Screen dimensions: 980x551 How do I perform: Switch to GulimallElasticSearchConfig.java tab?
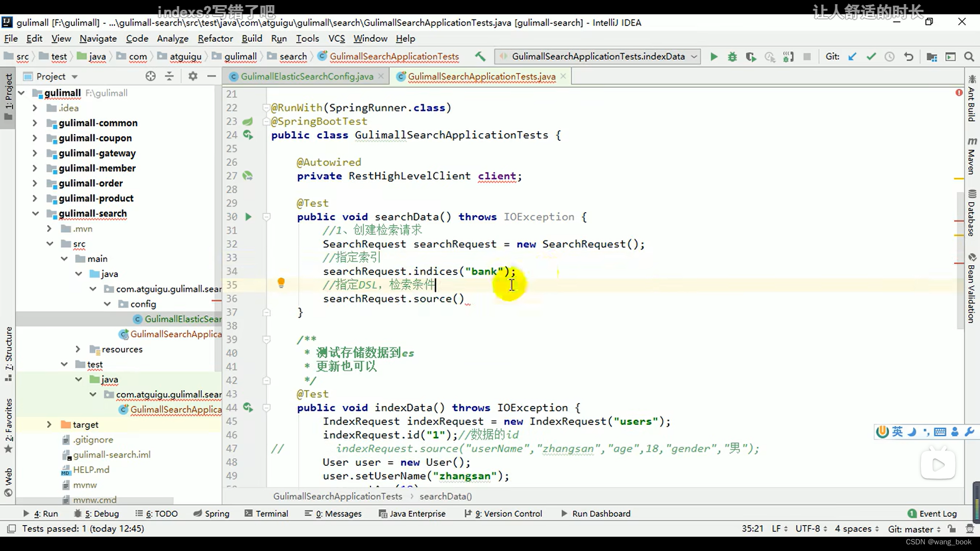pyautogui.click(x=307, y=76)
